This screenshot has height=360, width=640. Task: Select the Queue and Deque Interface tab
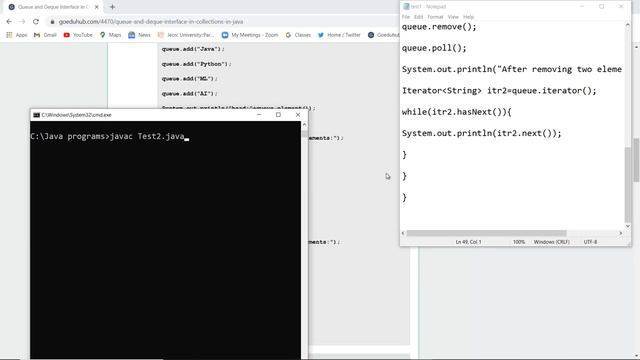(x=53, y=7)
